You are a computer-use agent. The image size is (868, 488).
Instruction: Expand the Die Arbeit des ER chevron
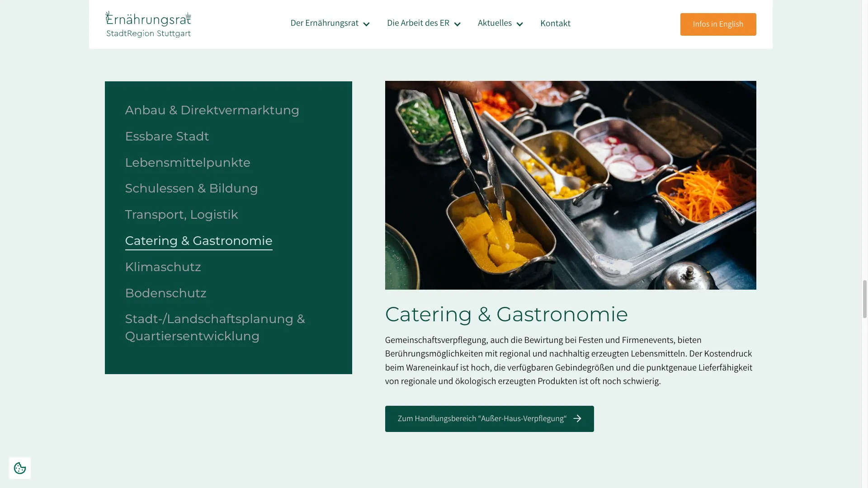(x=458, y=24)
